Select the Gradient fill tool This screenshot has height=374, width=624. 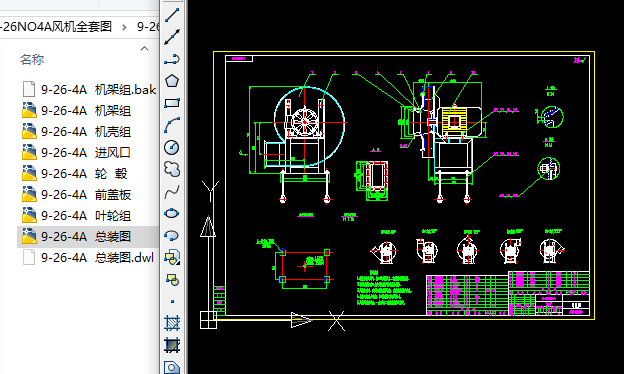172,345
